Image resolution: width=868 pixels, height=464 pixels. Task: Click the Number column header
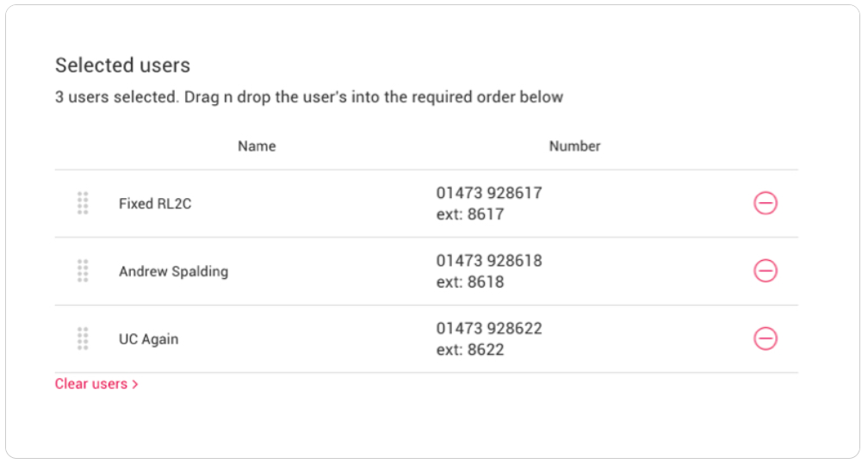coord(574,146)
